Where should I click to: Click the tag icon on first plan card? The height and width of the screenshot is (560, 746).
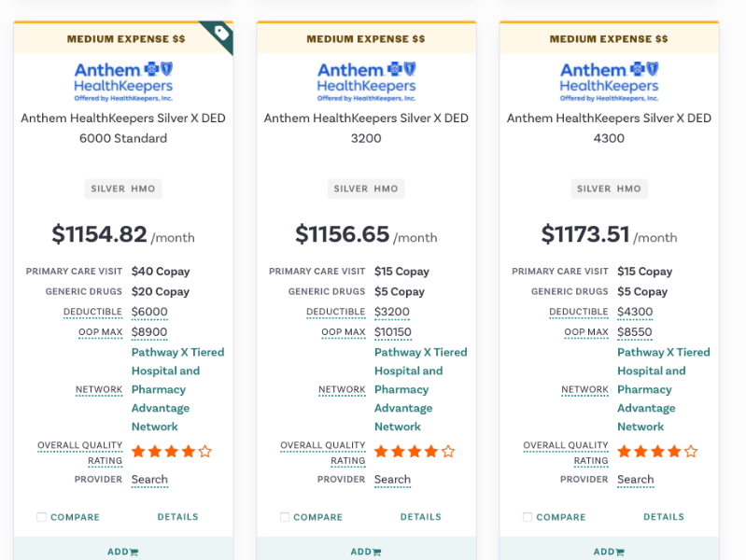click(222, 34)
